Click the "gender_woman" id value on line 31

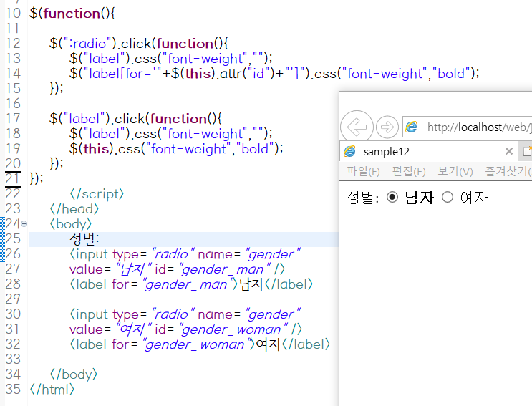(233, 329)
